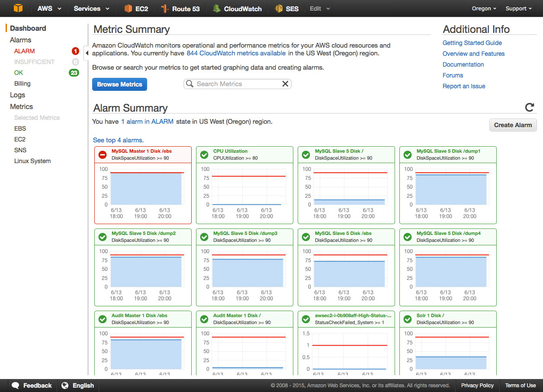Image resolution: width=543 pixels, height=392 pixels.
Task: Click the green check icon on MySQL Slave 5 Disk /dump2
Action: [103, 237]
